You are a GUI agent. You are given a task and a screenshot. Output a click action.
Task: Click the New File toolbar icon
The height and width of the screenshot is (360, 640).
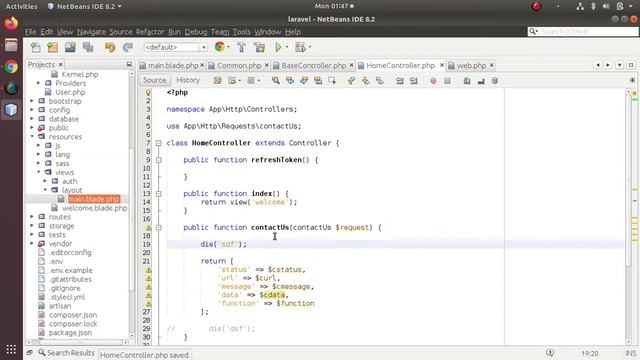pos(36,47)
